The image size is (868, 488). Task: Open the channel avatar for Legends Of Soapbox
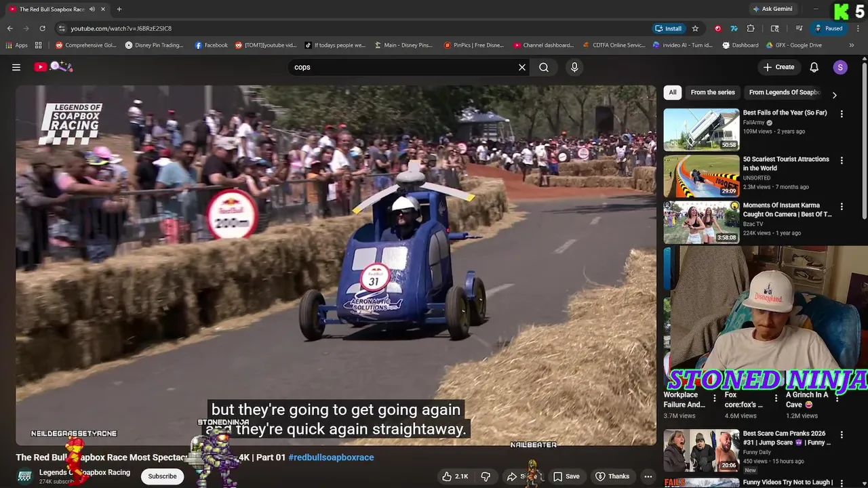point(25,476)
